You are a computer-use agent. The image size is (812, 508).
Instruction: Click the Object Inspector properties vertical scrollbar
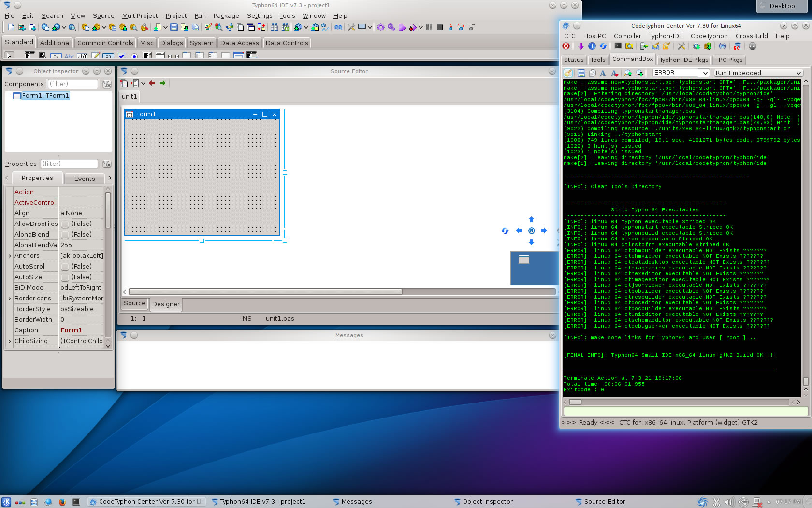pyautogui.click(x=108, y=210)
